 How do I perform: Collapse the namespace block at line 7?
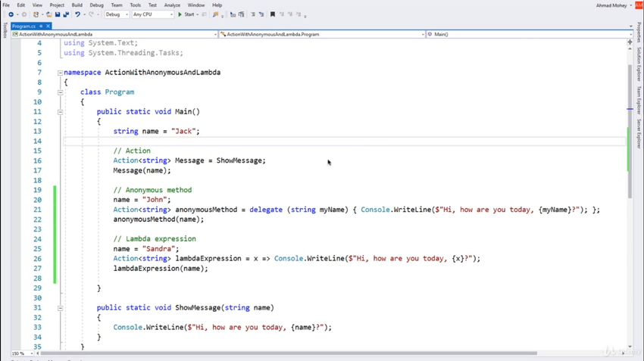[60, 73]
